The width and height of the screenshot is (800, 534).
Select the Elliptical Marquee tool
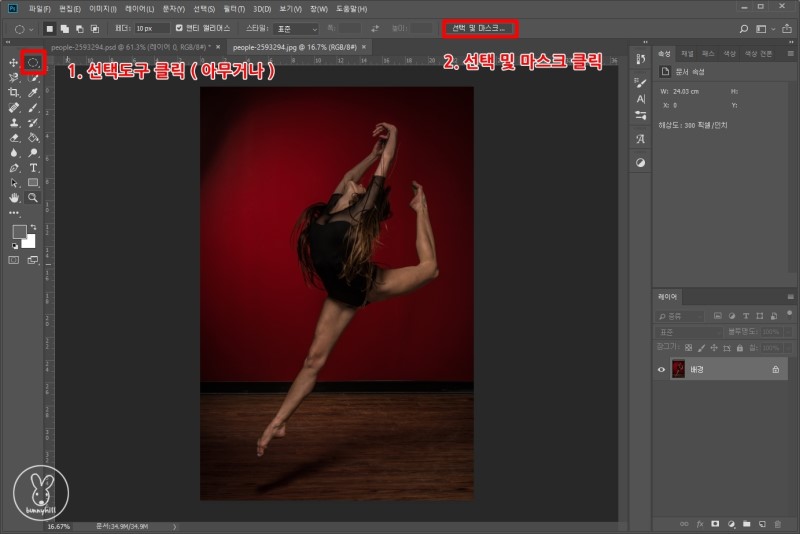pyautogui.click(x=33, y=62)
